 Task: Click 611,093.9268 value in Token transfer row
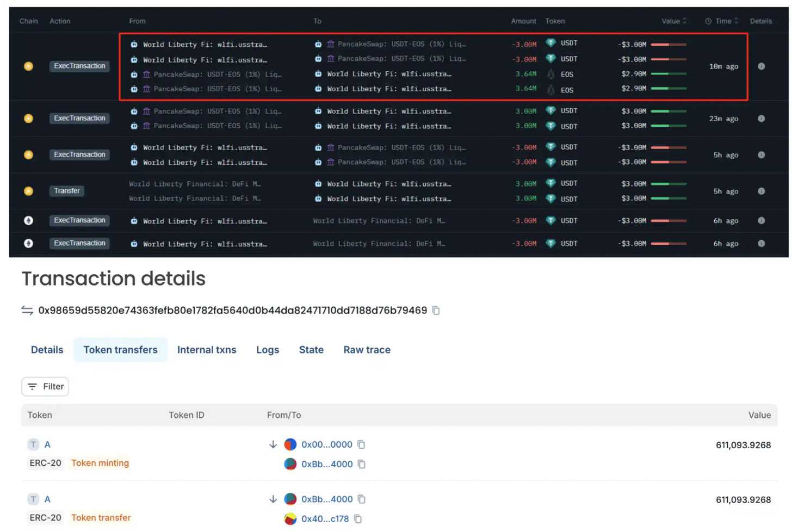743,500
